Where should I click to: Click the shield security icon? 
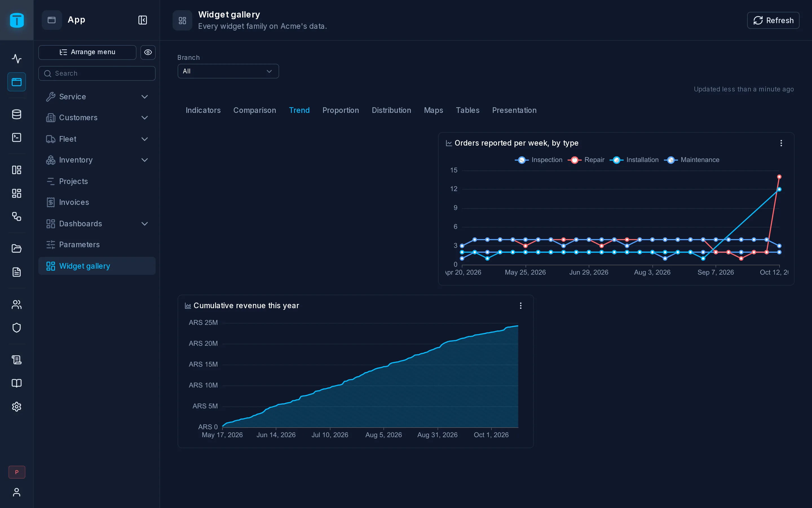coord(16,328)
